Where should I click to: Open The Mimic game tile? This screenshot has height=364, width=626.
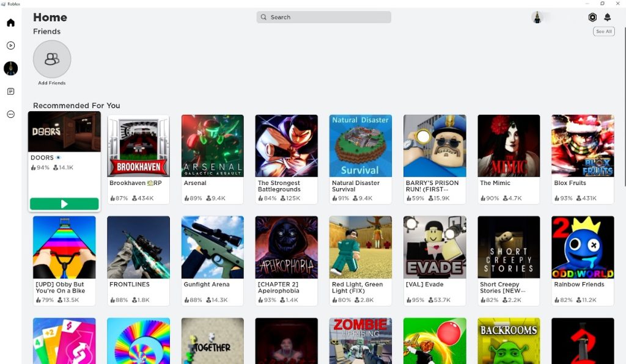tap(509, 145)
